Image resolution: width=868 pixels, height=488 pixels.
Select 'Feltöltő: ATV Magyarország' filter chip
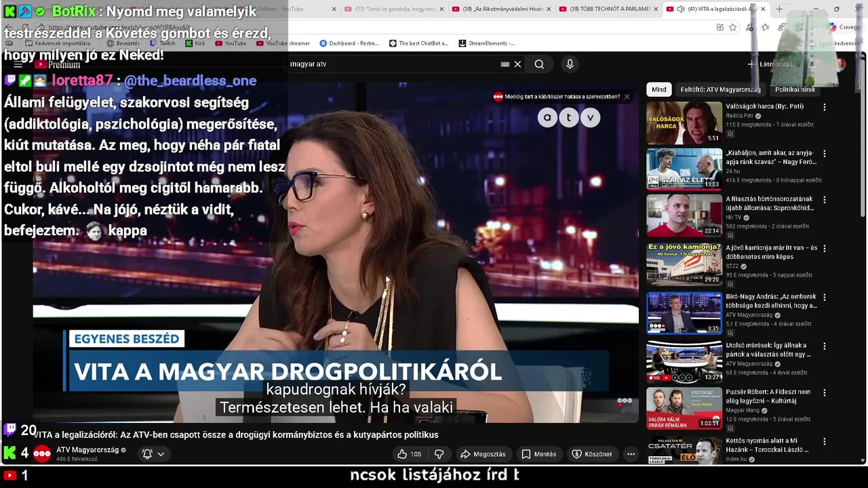(720, 89)
